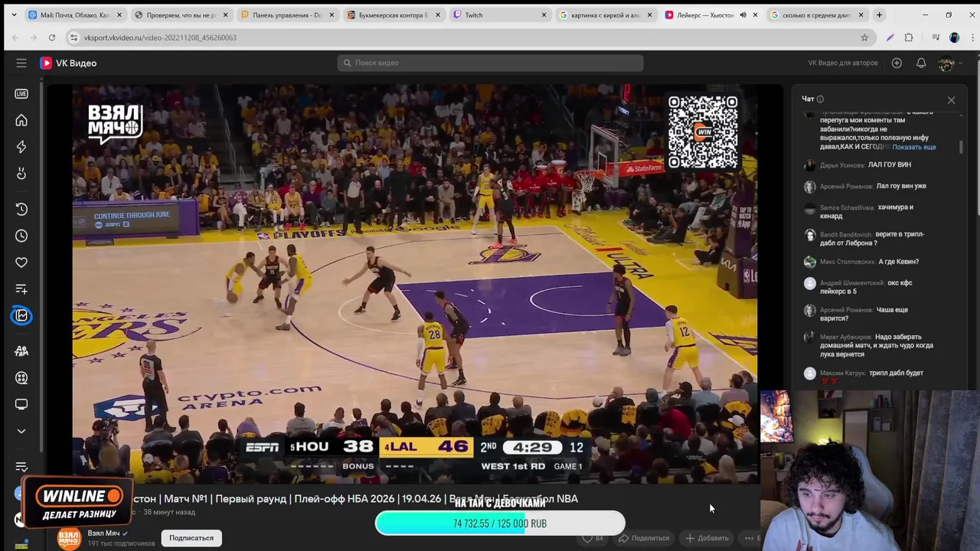
Task: Open the Взял Мяч channel avatar
Action: pos(69,538)
